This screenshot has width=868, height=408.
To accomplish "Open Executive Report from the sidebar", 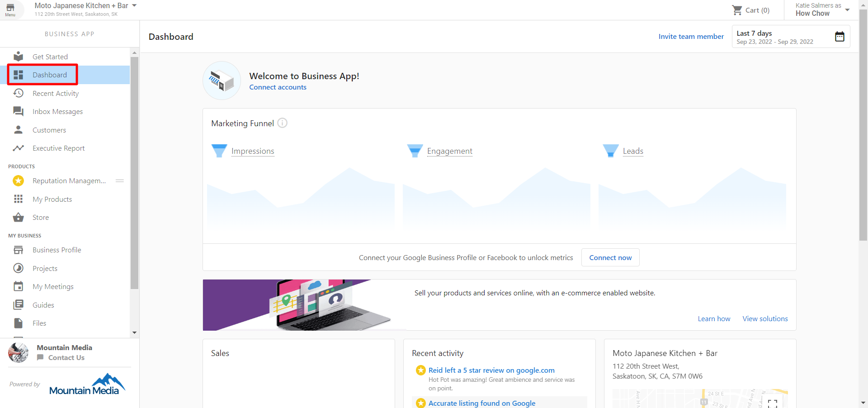I will [x=65, y=148].
